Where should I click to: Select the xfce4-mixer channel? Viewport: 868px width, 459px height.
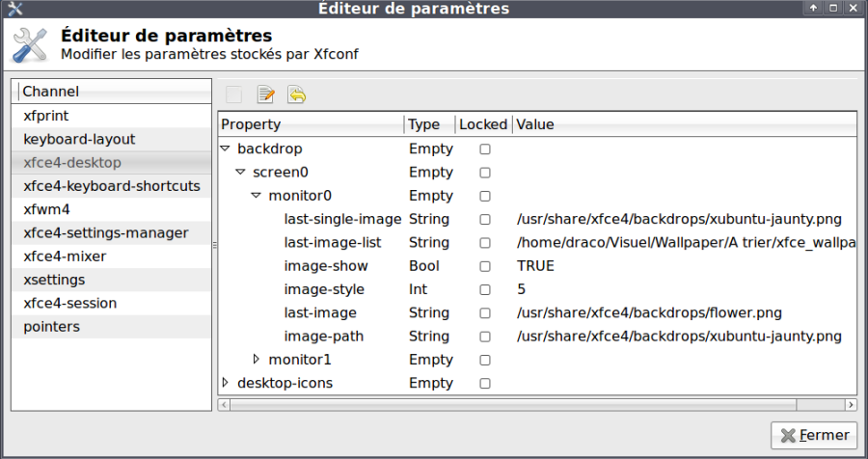click(x=111, y=256)
